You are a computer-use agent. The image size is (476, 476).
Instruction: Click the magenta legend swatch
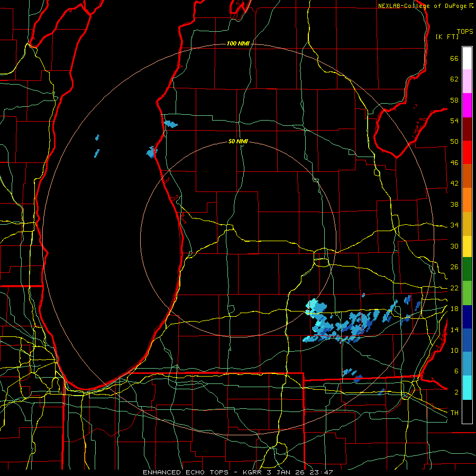[x=467, y=105]
